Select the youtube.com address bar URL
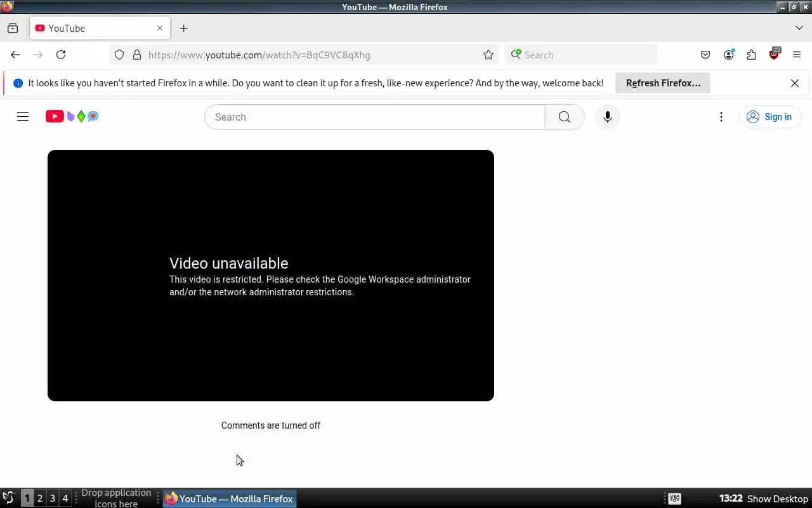The height and width of the screenshot is (508, 812). coord(259,55)
